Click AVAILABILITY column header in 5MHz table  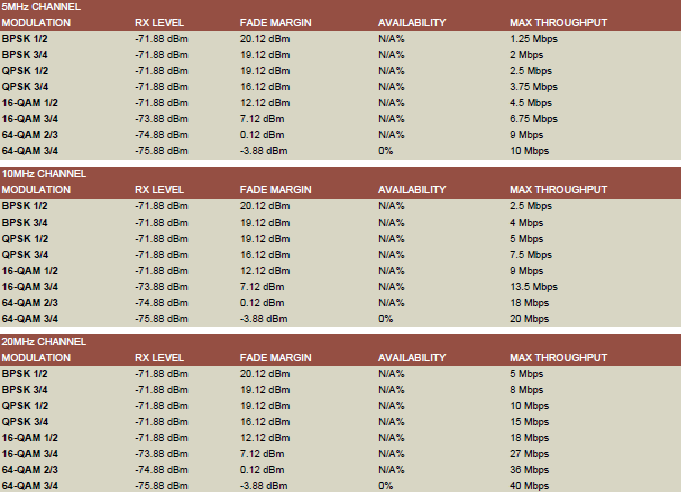tap(411, 21)
